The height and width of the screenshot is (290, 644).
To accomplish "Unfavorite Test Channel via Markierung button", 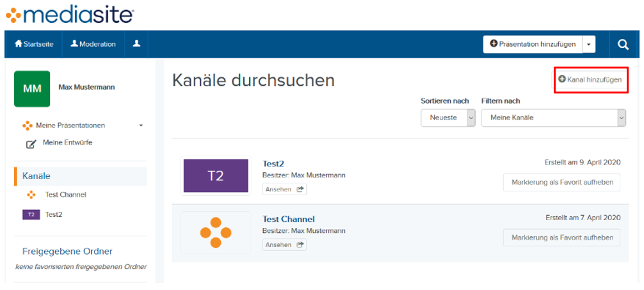I will [561, 238].
